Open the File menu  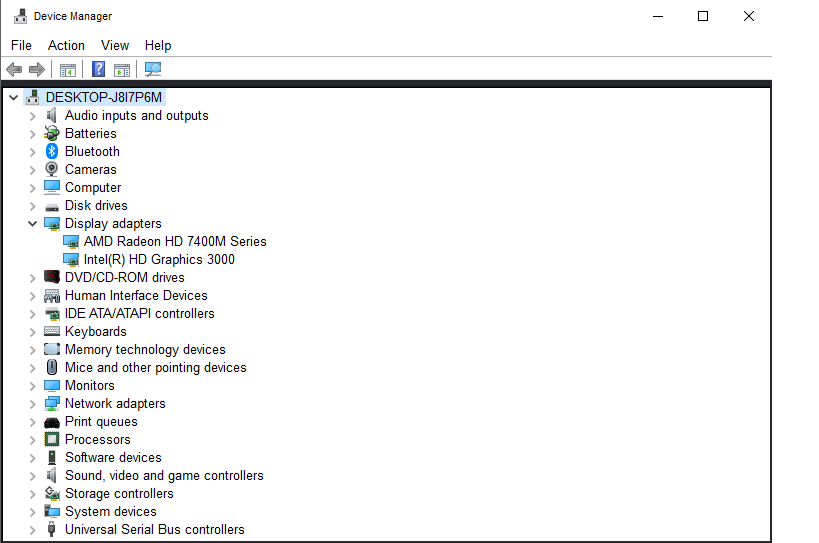(21, 45)
